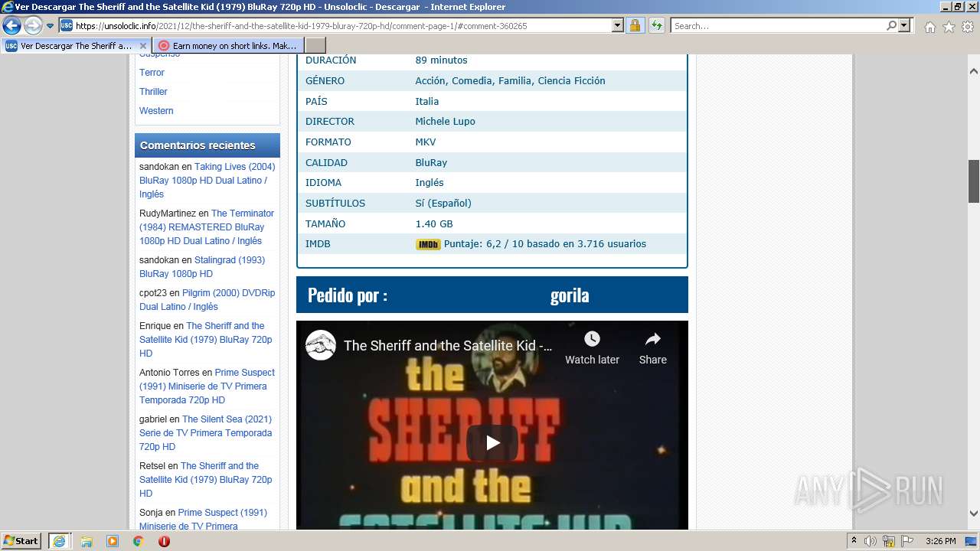Close the Ver Descargar The Sheriff tab
Screen dimensions: 980x551
[142, 46]
